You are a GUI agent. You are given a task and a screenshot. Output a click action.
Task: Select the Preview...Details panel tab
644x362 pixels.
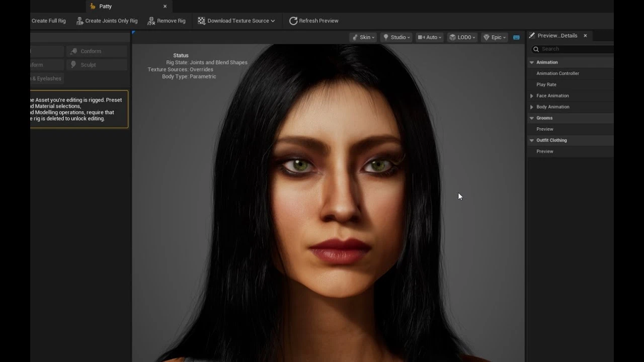(558, 35)
